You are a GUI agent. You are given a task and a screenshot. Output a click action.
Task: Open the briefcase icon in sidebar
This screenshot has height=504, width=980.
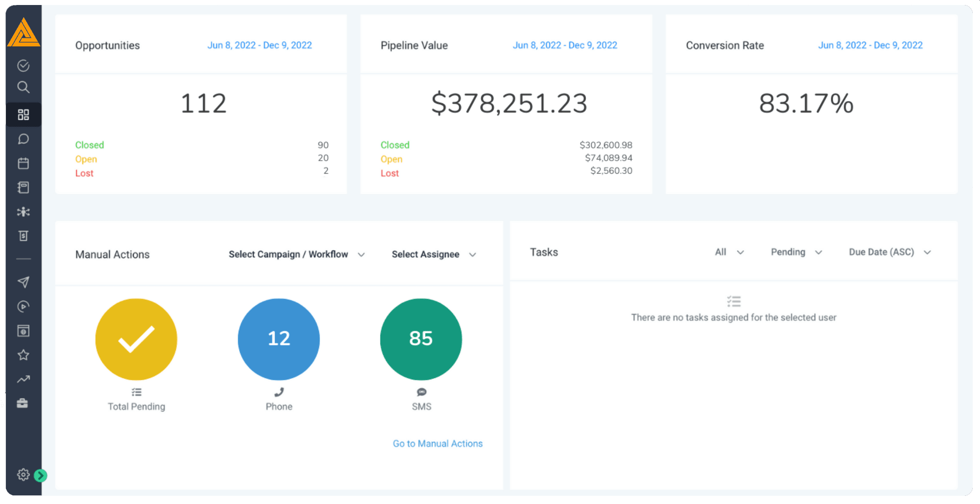(x=22, y=403)
